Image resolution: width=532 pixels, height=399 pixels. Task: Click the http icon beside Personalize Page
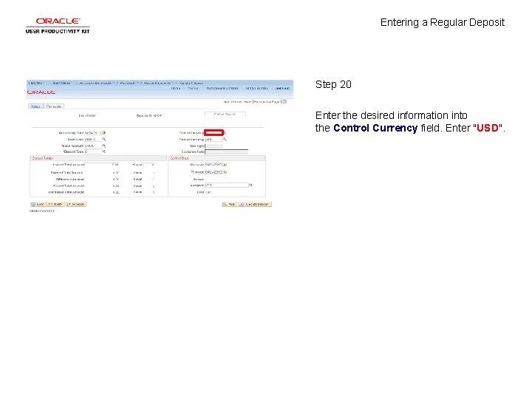click(x=284, y=101)
